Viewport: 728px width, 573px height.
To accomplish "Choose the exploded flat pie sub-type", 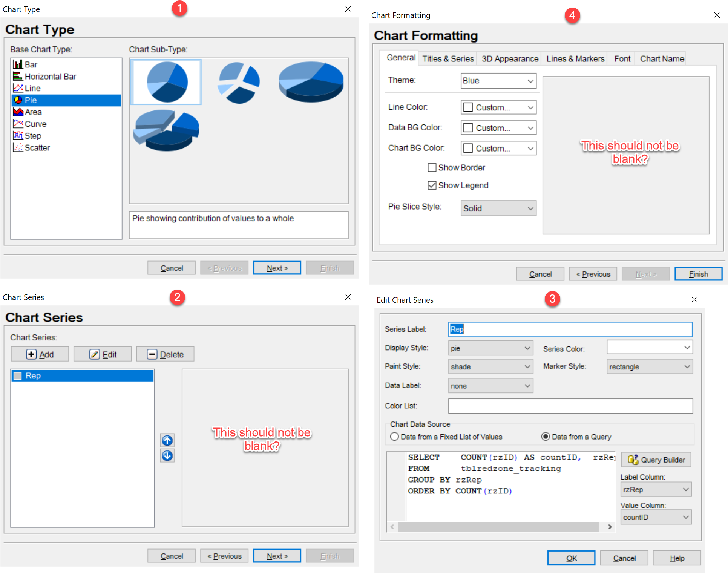I will pyautogui.click(x=239, y=83).
